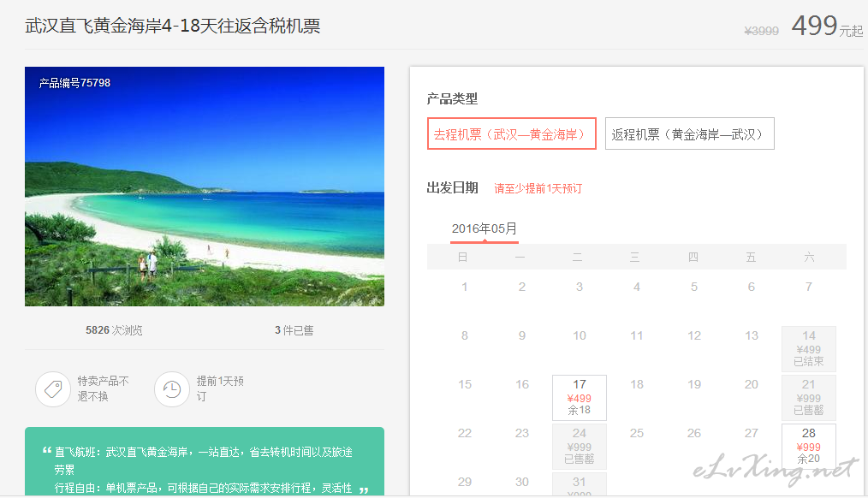Click the price tag icon for non-refundable note

(x=53, y=389)
